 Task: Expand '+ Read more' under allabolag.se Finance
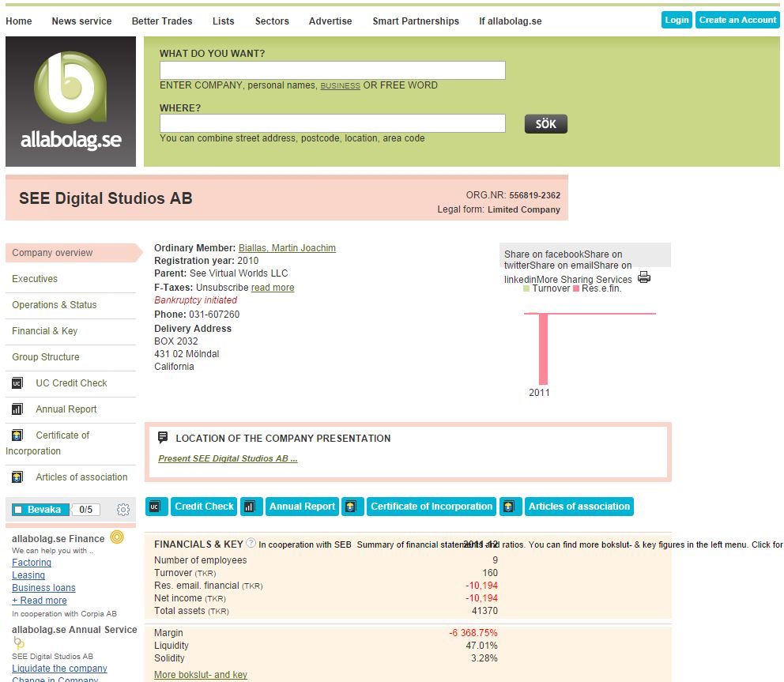coord(40,601)
